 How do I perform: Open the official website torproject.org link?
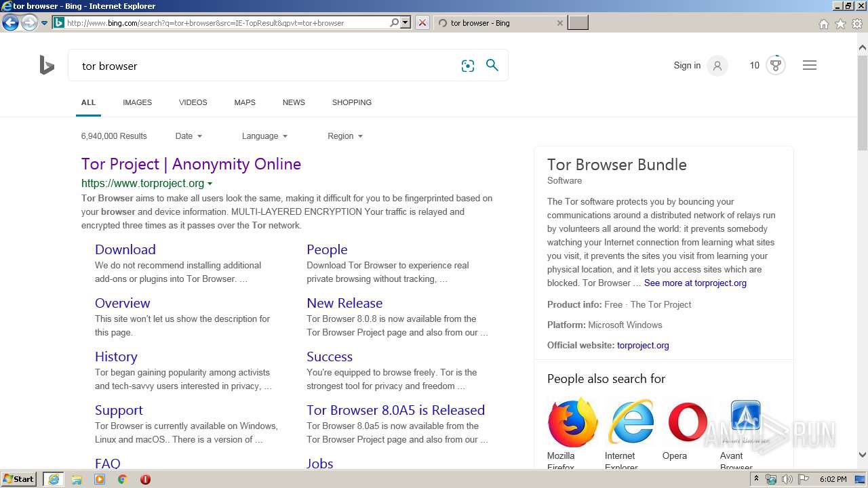[x=643, y=345]
